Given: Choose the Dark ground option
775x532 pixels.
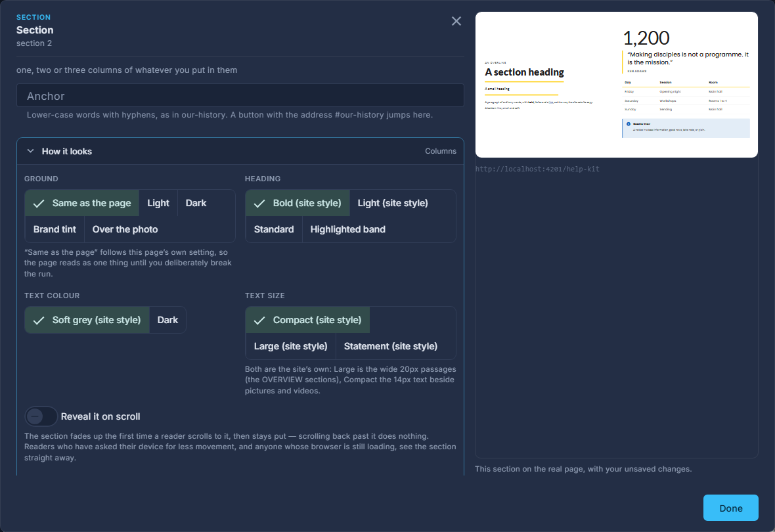Looking at the screenshot, I should click(196, 203).
